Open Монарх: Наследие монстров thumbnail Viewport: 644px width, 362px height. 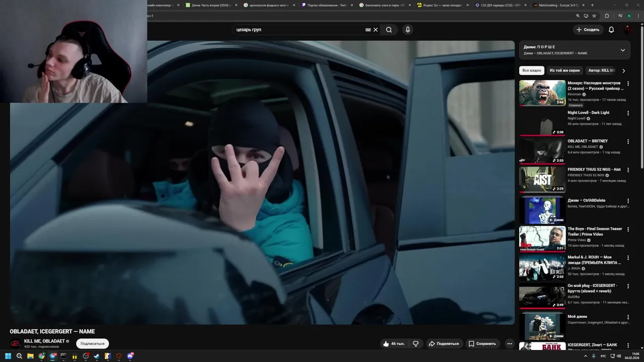point(542,93)
